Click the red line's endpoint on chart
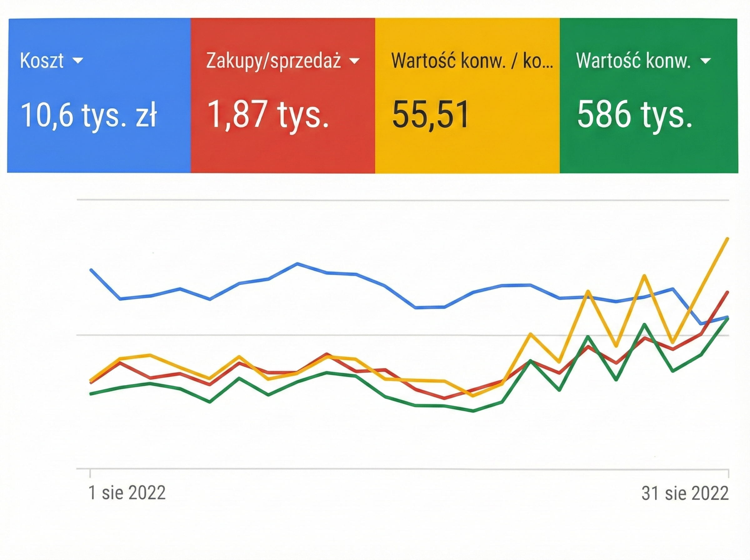The image size is (750, 560). pos(727,292)
